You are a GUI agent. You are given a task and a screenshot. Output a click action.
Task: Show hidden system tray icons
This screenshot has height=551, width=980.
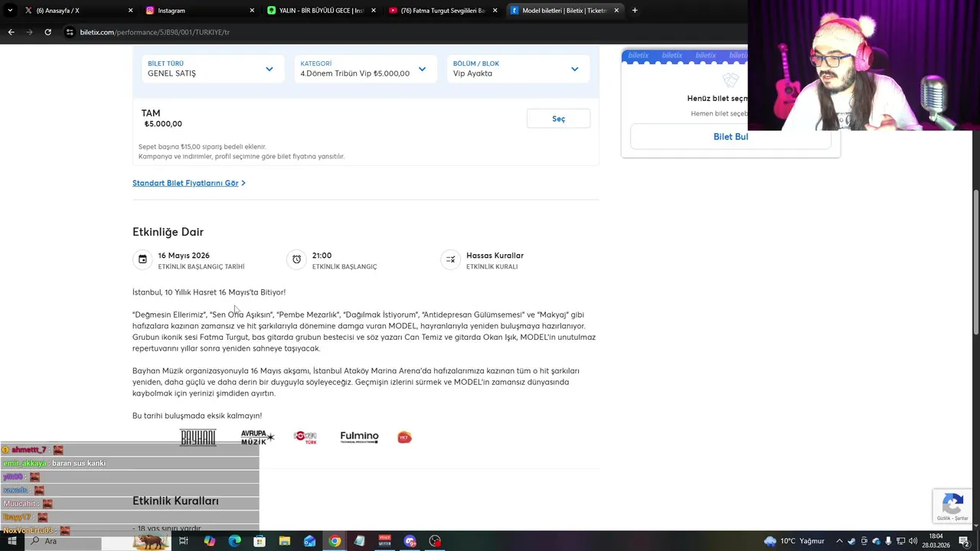(x=839, y=541)
